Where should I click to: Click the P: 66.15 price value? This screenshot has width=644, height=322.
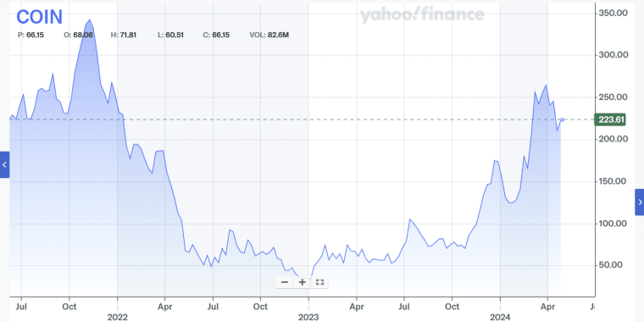coord(31,35)
